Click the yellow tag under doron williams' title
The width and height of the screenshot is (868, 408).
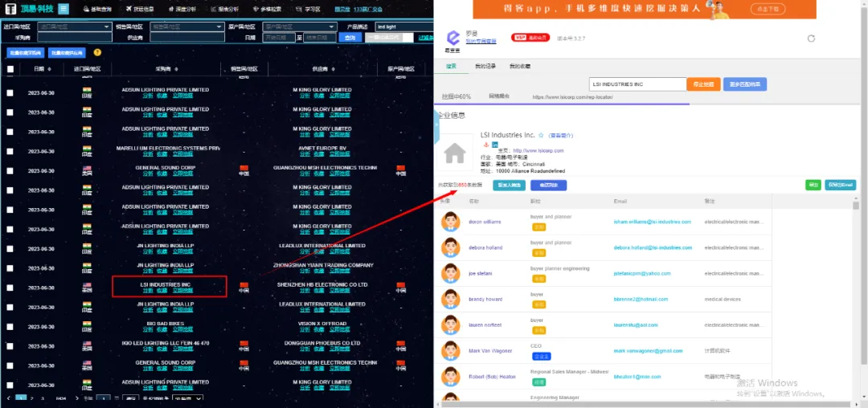[x=538, y=227]
